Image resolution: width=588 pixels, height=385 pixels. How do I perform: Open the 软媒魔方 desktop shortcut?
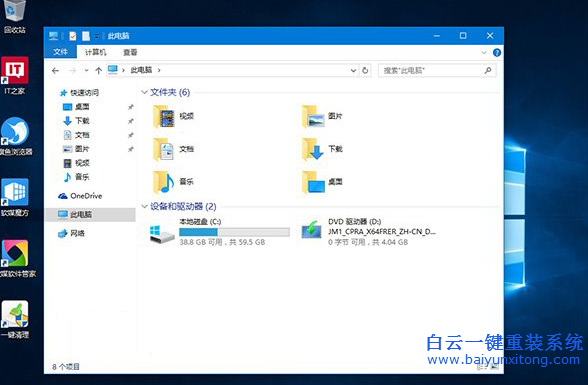(15, 198)
